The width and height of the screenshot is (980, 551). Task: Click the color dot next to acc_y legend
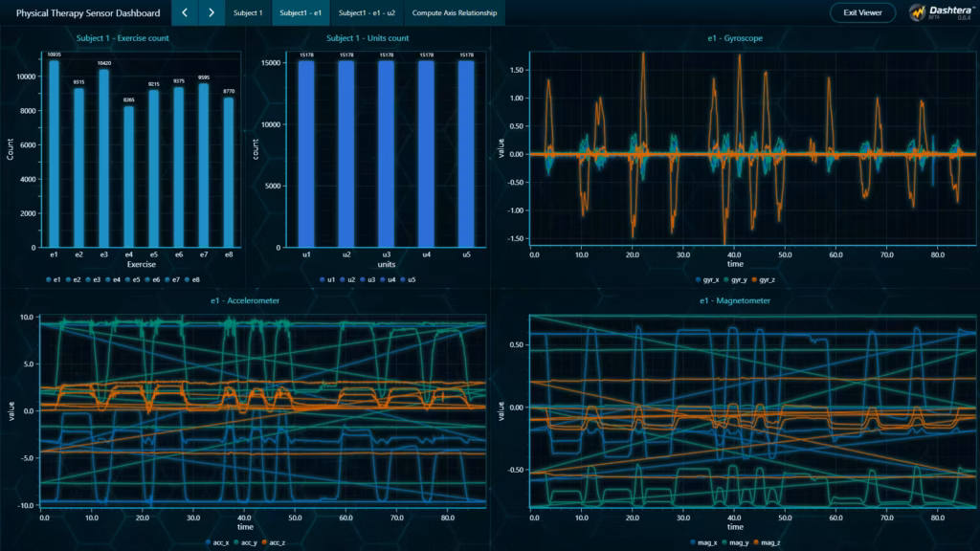pos(236,542)
